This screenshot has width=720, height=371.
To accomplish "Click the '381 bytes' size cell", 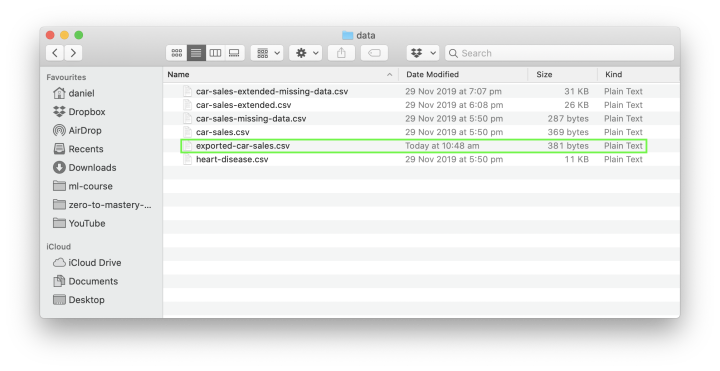I will point(568,146).
